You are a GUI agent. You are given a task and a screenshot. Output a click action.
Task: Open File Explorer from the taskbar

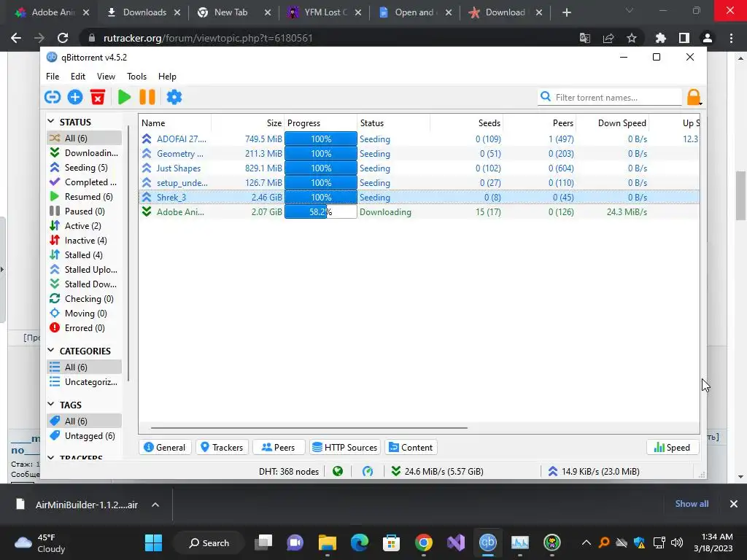click(328, 542)
